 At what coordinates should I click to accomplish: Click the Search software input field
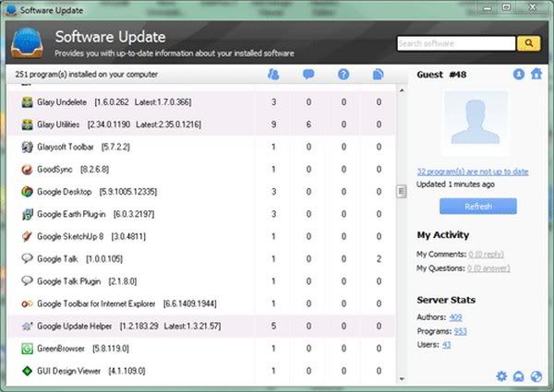click(456, 43)
